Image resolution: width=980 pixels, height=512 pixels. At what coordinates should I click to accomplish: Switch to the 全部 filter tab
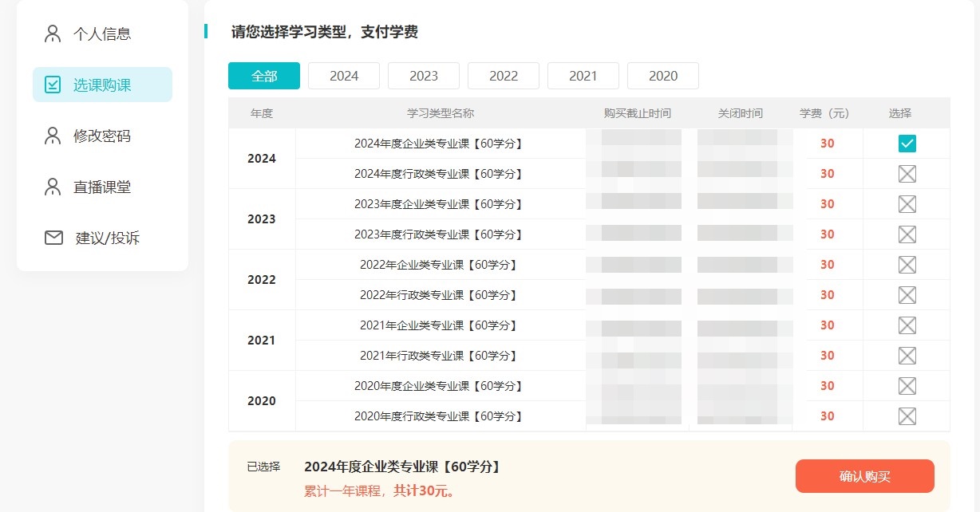coord(264,76)
